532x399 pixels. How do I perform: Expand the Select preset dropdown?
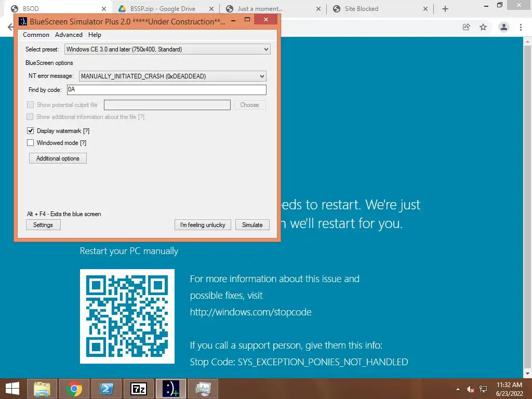[x=266, y=49]
